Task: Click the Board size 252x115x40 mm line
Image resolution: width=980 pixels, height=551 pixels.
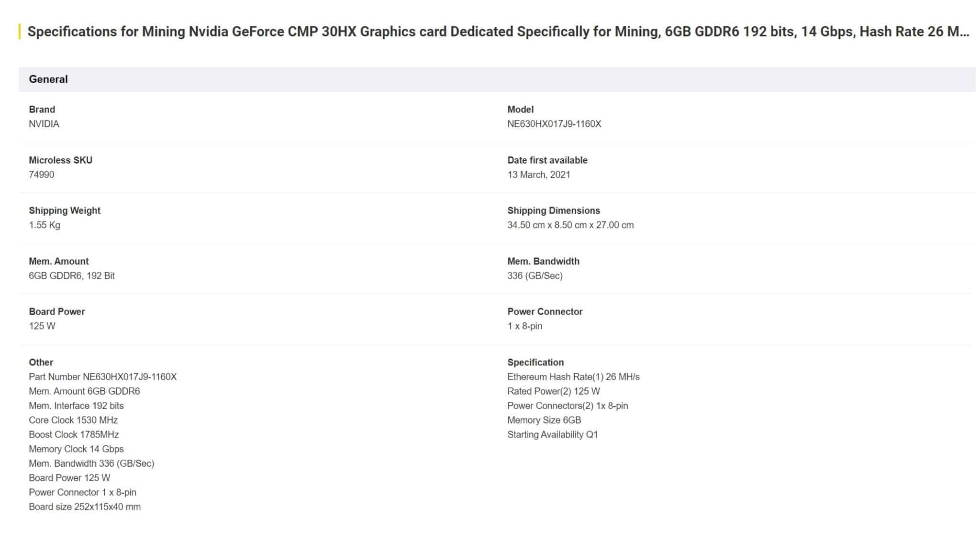Action: click(85, 507)
